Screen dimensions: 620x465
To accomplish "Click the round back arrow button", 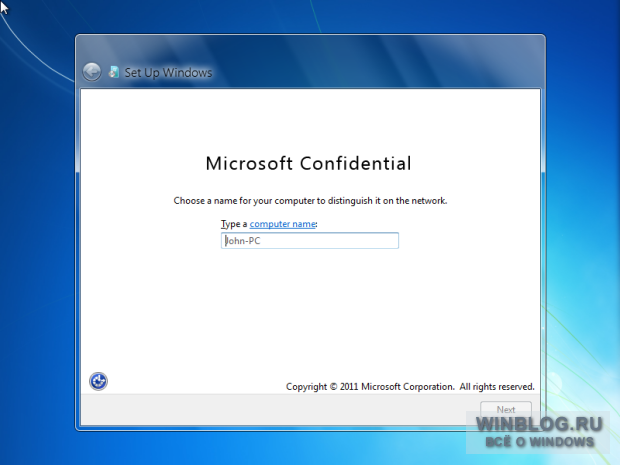I will click(92, 72).
